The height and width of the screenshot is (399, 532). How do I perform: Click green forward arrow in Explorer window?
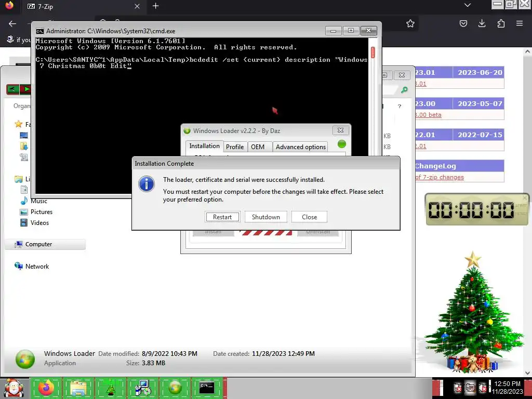[x=25, y=89]
